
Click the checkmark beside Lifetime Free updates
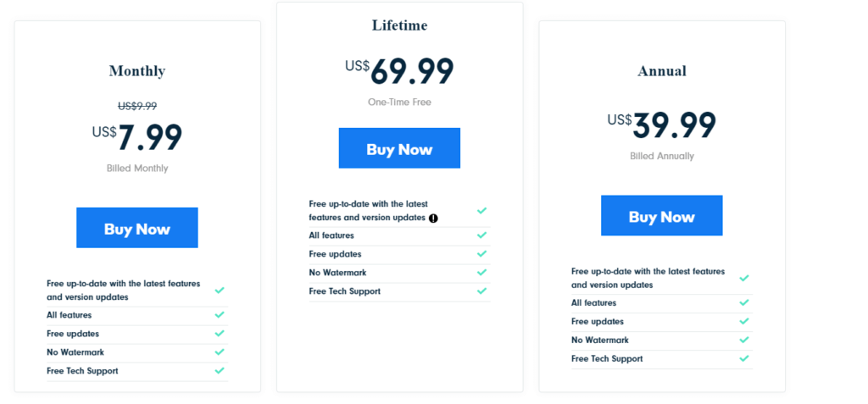coord(482,254)
